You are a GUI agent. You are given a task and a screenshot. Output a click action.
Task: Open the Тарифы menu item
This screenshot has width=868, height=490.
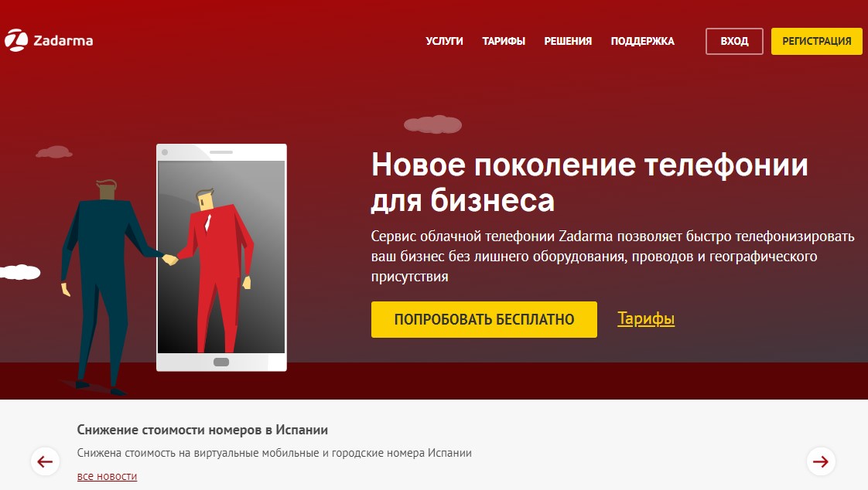pos(503,41)
